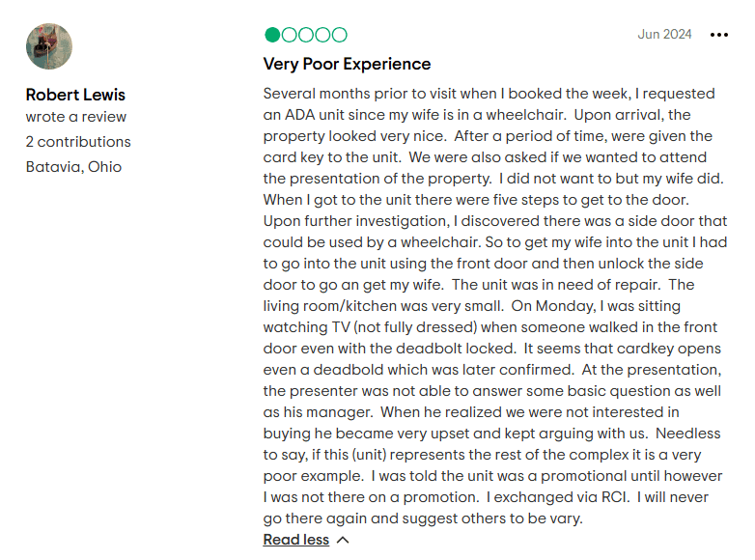Click the "Very Poor Experience" review title
Screen dimensions: 755x560
[x=347, y=64]
